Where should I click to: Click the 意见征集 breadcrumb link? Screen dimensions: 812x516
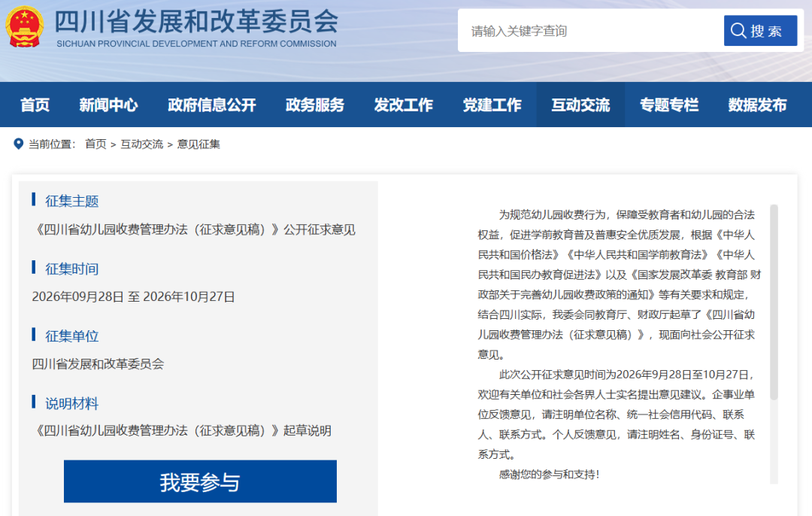[x=198, y=144]
